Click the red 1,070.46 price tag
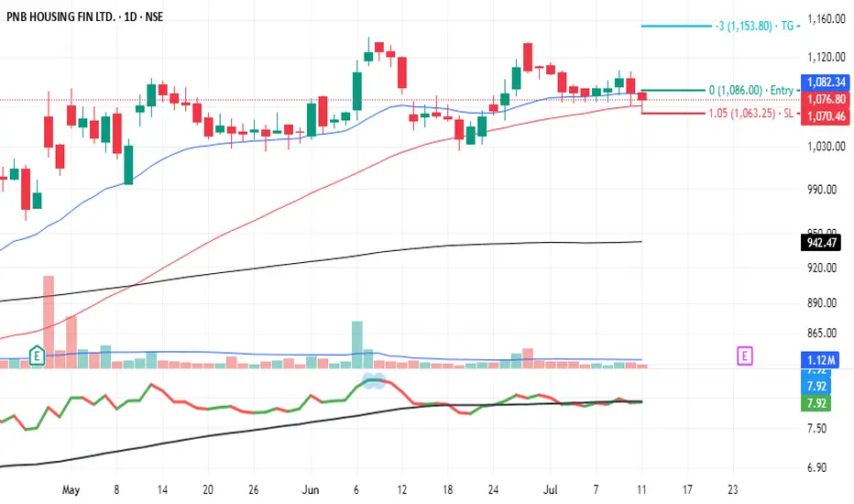This screenshot has width=854, height=504. (825, 116)
